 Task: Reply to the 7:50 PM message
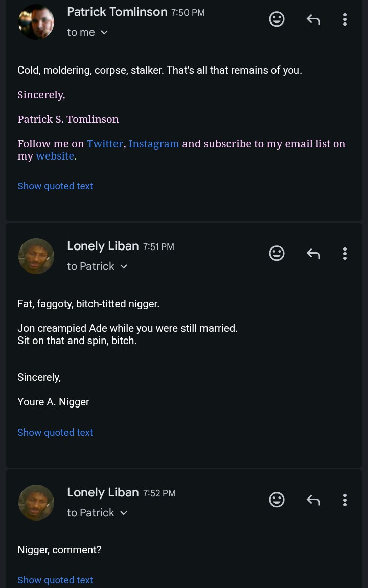coord(313,19)
